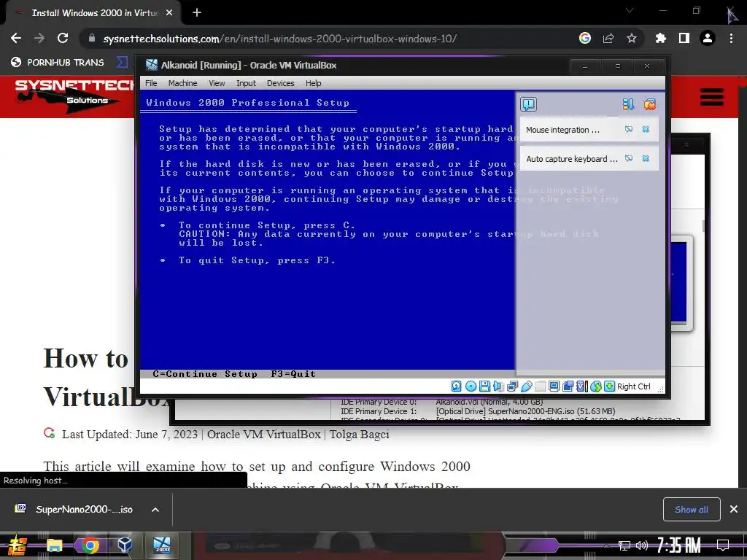Click the Last Updated: June 7, 2023 text
Image resolution: width=747 pixels, height=560 pixels.
point(130,435)
